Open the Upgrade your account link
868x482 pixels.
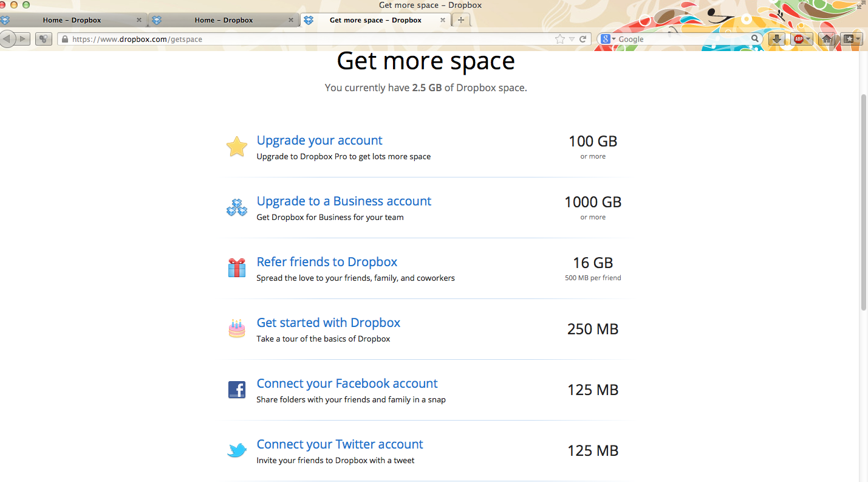[x=320, y=140]
